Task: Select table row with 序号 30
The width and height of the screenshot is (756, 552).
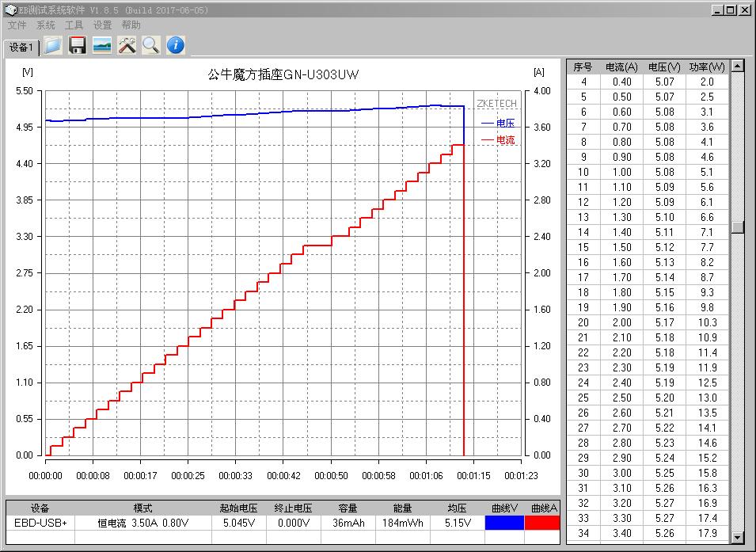Action: pyautogui.click(x=648, y=474)
